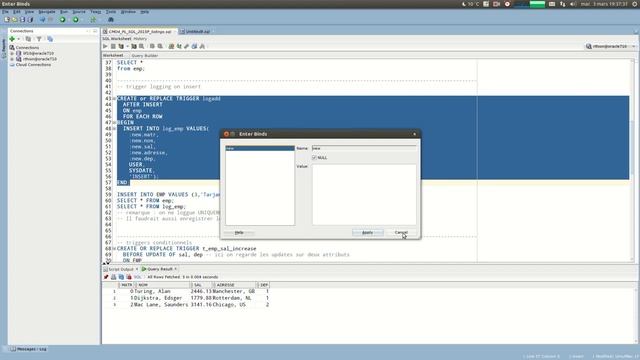
Task: Click the Apply button in Enter Binds
Action: tap(367, 233)
